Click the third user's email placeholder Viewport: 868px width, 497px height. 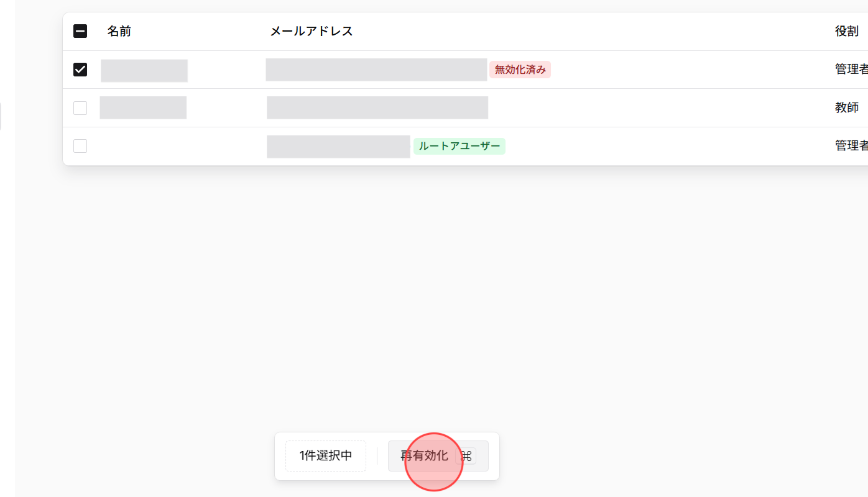click(338, 146)
